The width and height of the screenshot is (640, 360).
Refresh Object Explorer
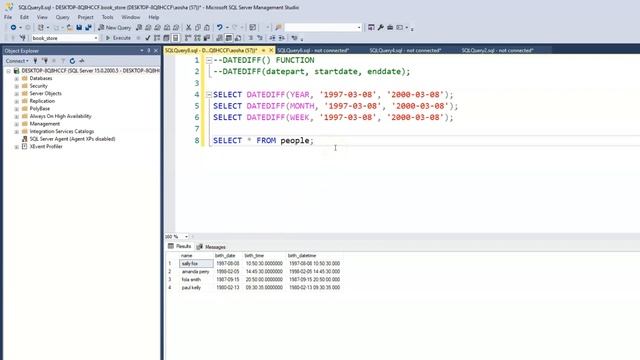pos(72,61)
